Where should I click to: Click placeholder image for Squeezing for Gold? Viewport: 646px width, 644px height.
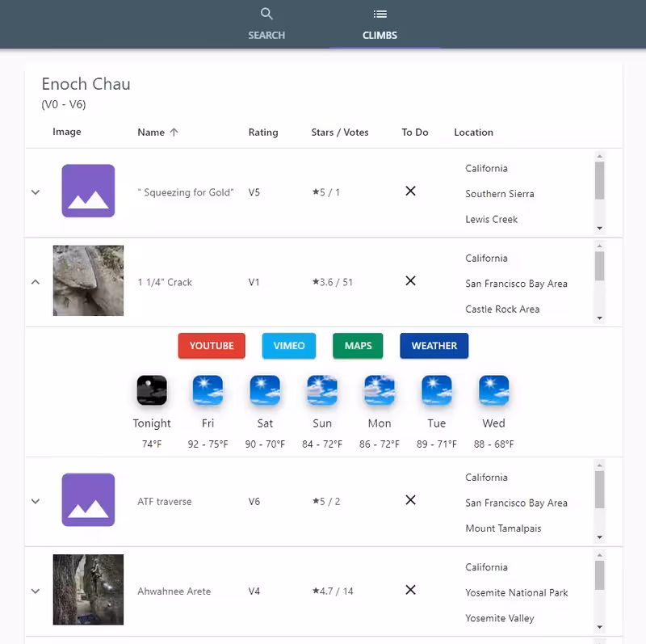(x=88, y=192)
